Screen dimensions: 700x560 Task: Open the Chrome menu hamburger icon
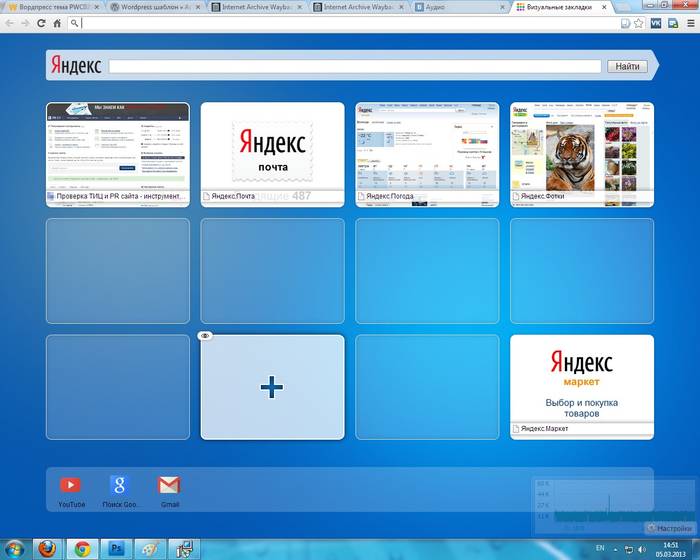coord(691,23)
